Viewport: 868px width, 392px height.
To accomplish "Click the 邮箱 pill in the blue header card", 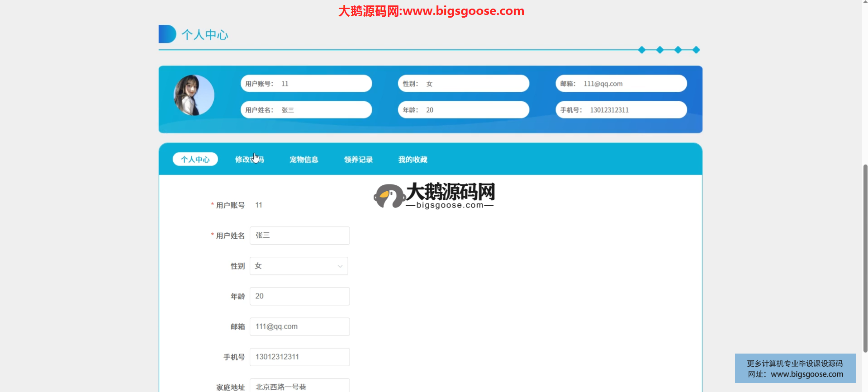I will (x=621, y=84).
